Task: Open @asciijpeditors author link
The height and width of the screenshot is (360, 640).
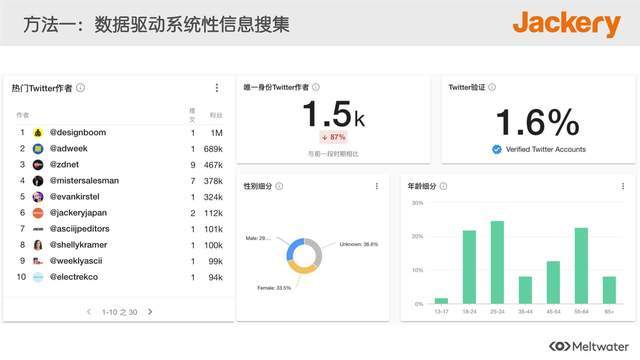Action: pyautogui.click(x=80, y=229)
